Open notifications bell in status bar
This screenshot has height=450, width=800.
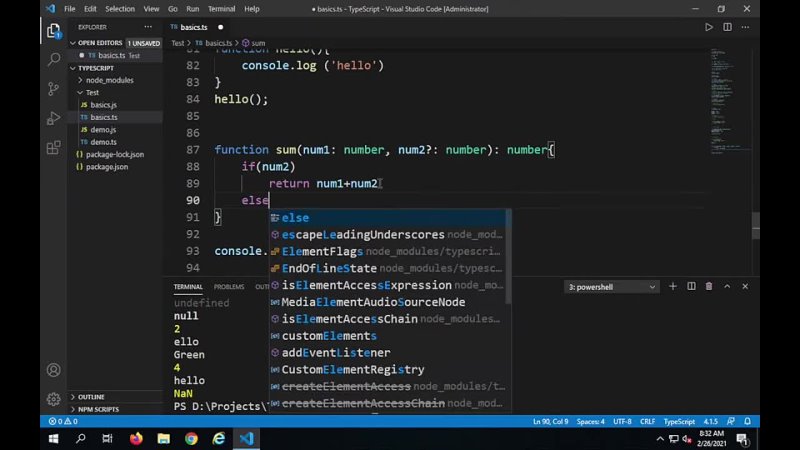pos(747,421)
